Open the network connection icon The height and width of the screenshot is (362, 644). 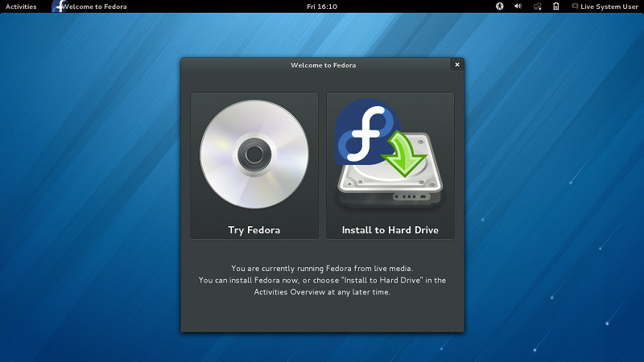pos(537,6)
